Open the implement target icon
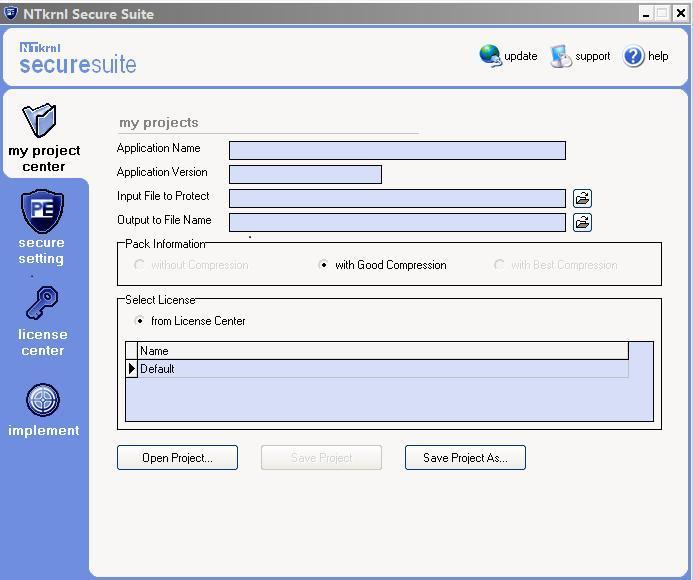 pos(43,400)
